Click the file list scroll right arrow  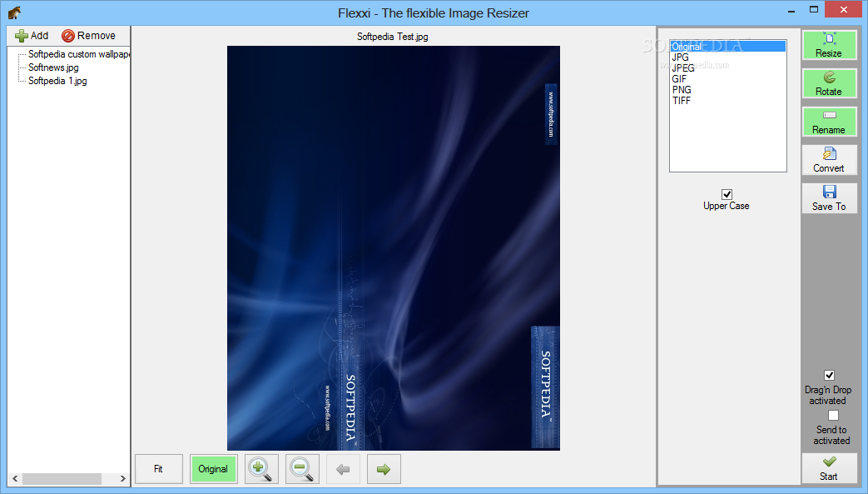(123, 478)
